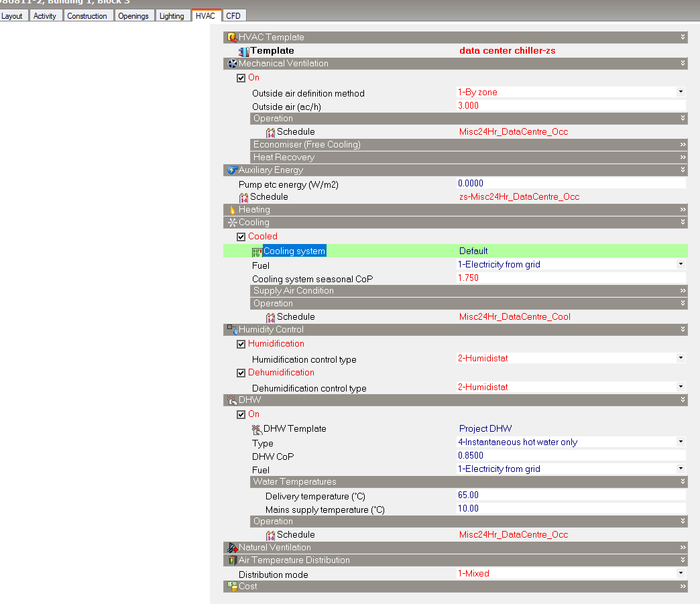Click the data center chiller-zs template name

507,50
